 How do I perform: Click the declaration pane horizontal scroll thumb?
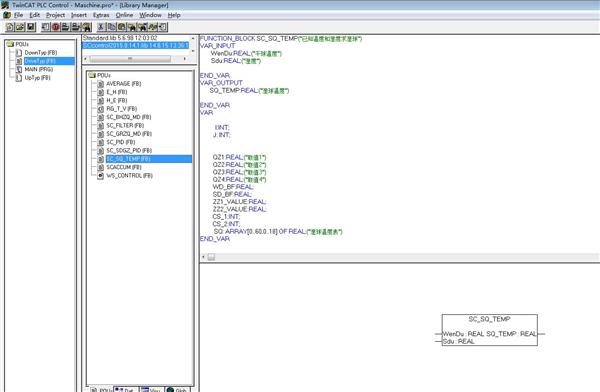click(x=211, y=257)
